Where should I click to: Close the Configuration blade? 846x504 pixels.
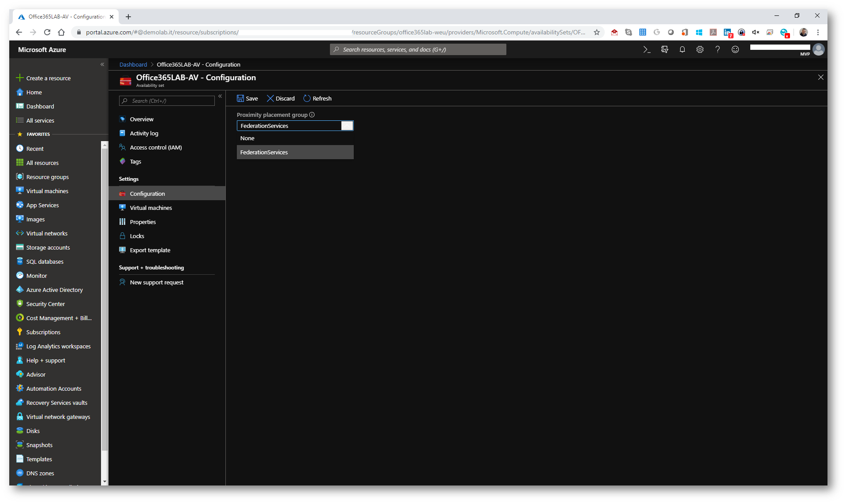(821, 77)
